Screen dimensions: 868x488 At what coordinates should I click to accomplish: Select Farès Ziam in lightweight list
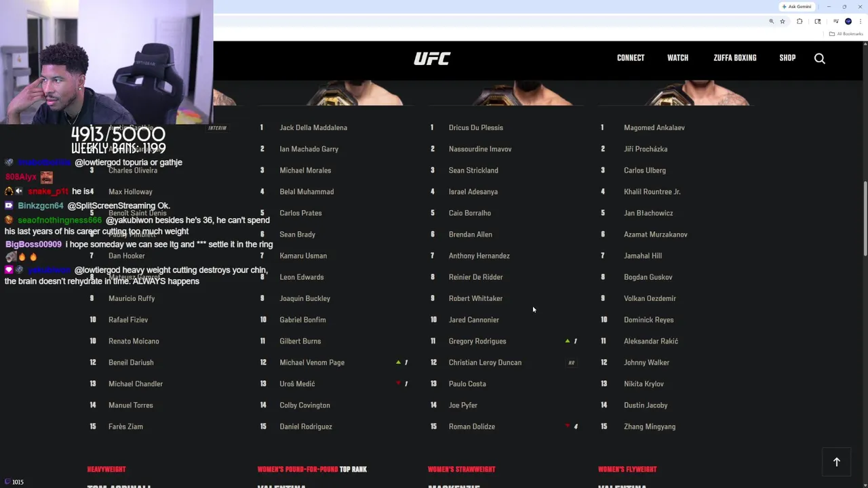[125, 426]
